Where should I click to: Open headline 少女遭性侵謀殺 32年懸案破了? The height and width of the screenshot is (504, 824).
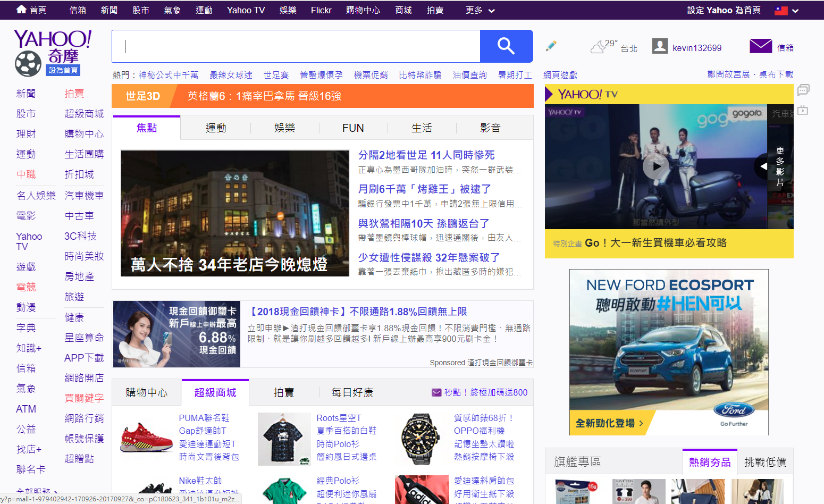(429, 257)
